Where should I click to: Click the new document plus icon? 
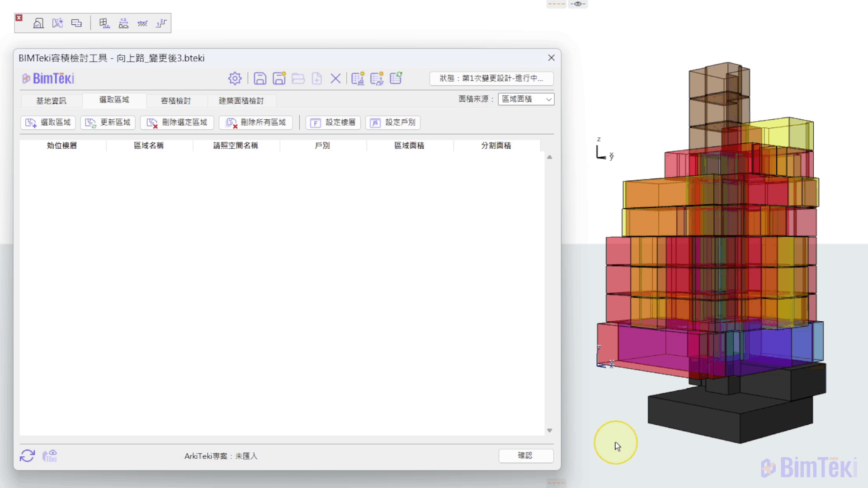point(317,79)
